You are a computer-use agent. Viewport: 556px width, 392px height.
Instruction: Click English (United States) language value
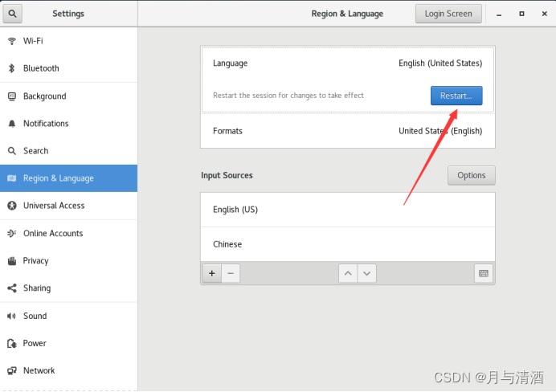(x=440, y=63)
